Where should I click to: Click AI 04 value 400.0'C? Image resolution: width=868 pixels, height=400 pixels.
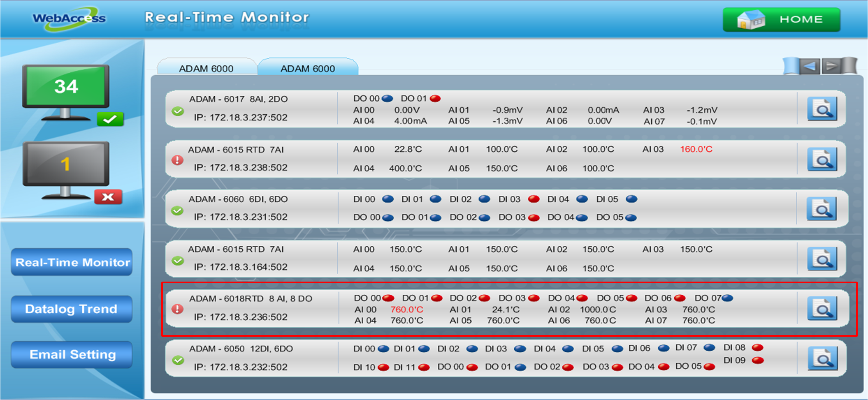(x=406, y=169)
